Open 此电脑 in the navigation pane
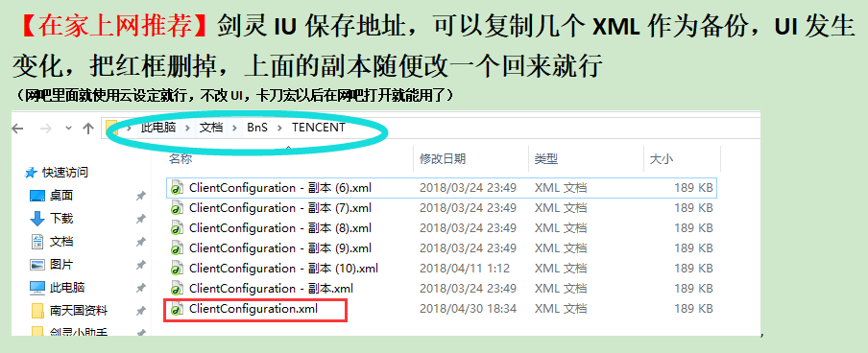The width and height of the screenshot is (868, 353). pos(67,288)
